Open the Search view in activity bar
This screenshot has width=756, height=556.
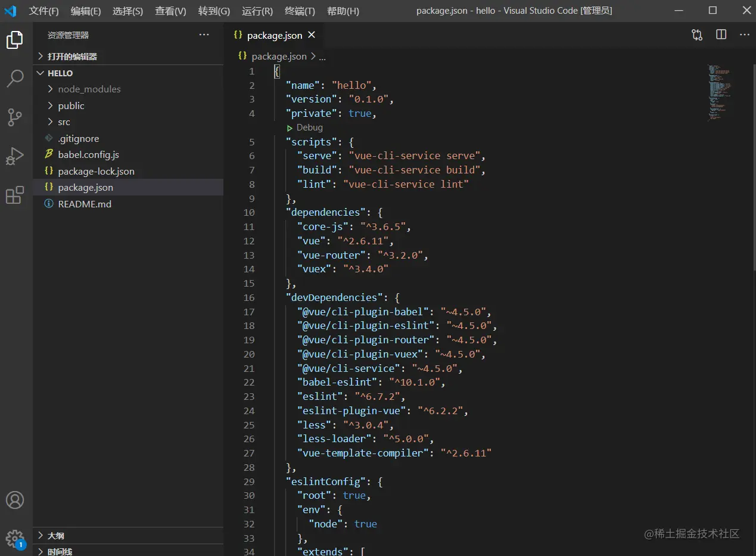15,78
